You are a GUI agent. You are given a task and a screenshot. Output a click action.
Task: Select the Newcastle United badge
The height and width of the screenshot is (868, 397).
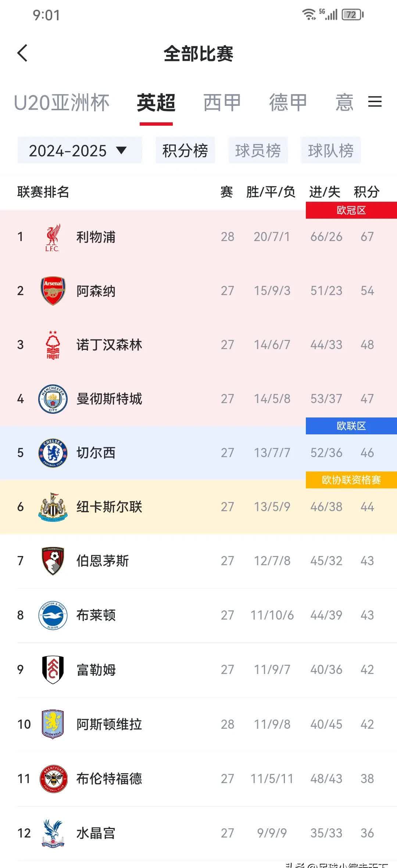pos(53,507)
